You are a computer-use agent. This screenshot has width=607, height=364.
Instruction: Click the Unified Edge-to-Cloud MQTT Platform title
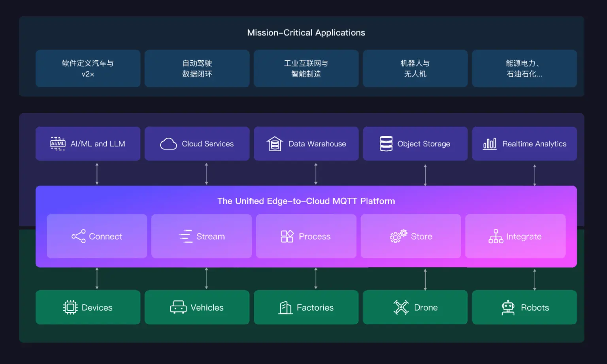(x=306, y=201)
